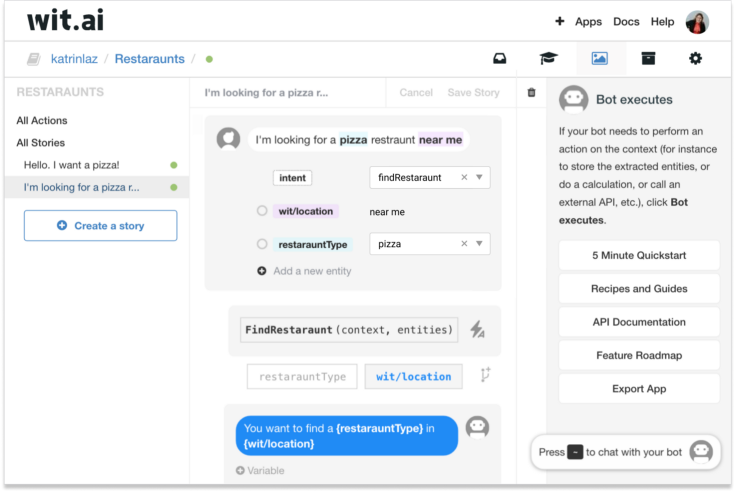Click the near me location value

387,212
